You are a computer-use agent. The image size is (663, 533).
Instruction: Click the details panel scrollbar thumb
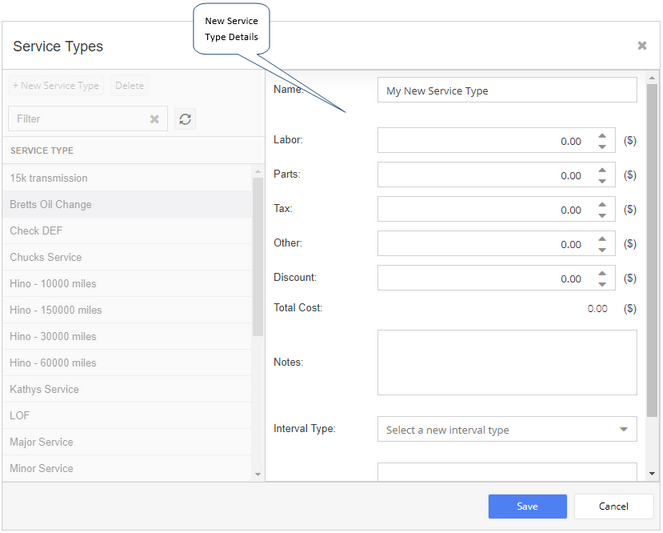pyautogui.click(x=652, y=250)
